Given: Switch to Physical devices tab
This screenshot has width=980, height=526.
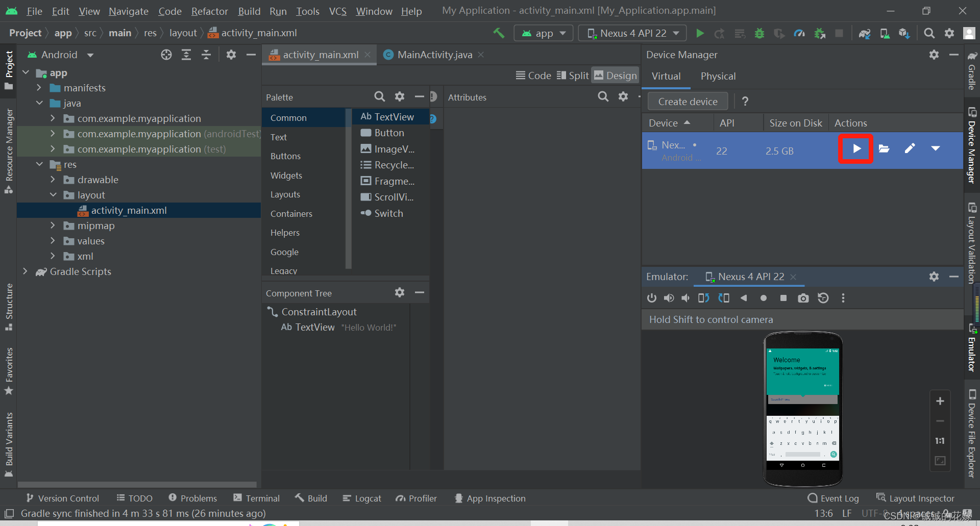Looking at the screenshot, I should click(x=718, y=76).
